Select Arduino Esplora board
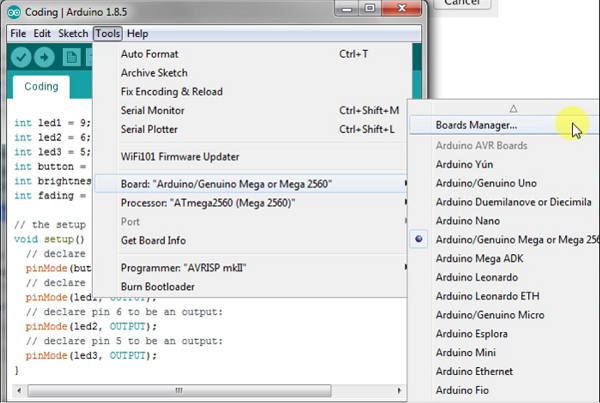Viewport: 600px width, 403px height. click(504, 333)
